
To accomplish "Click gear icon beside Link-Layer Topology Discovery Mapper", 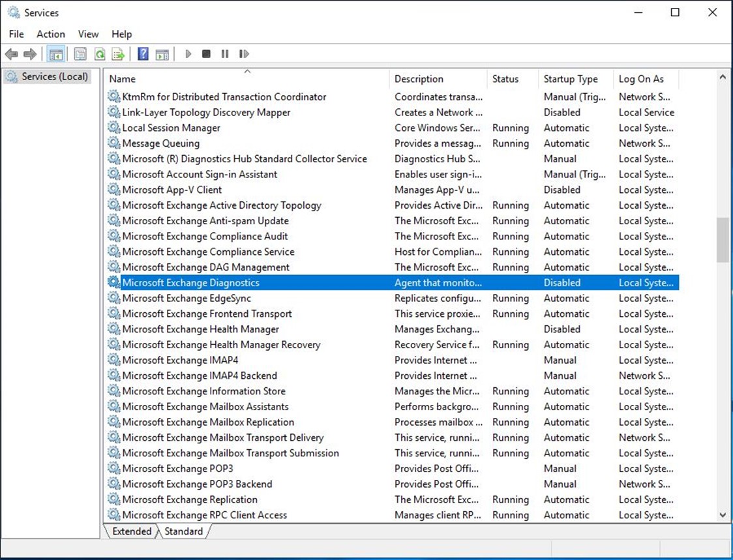I will click(113, 111).
